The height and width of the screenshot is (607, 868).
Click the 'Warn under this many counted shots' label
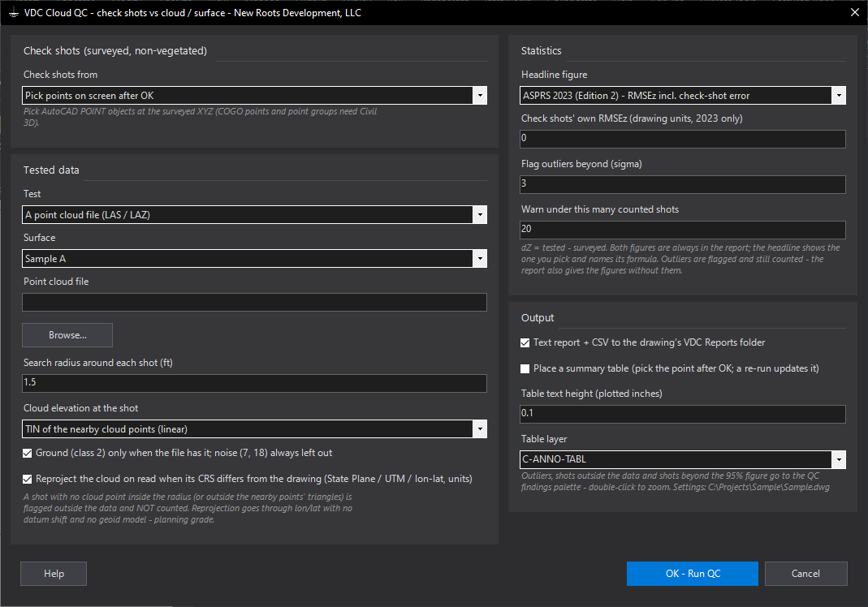coord(599,209)
